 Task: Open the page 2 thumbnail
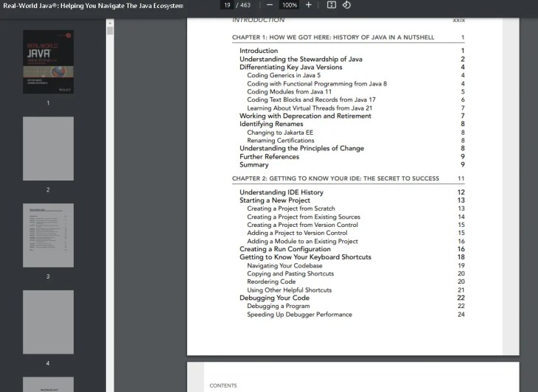(48, 149)
